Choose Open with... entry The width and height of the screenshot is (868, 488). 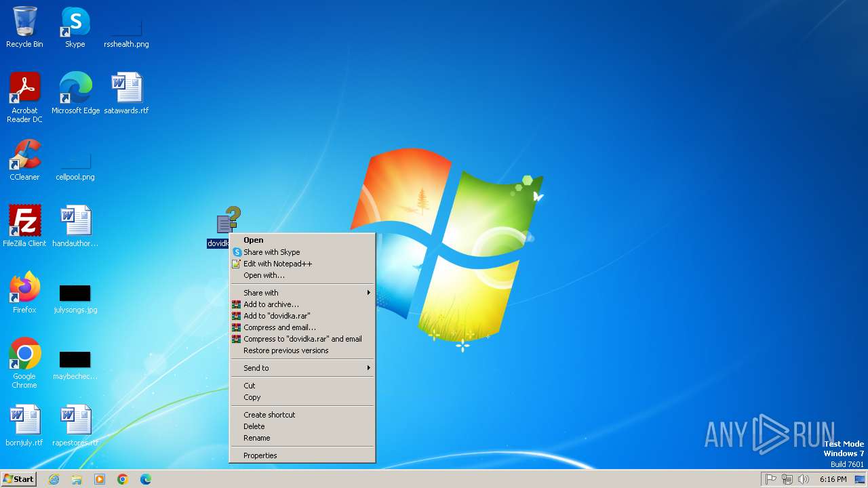(302, 275)
